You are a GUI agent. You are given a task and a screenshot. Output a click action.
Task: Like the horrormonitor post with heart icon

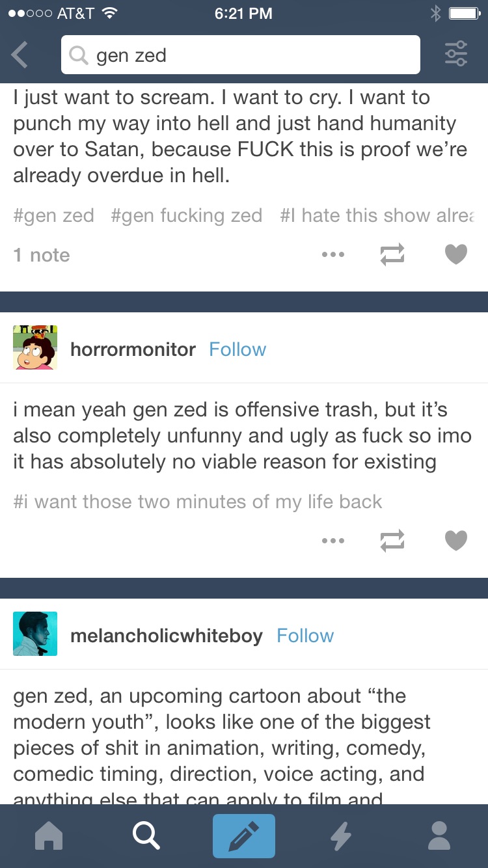(456, 541)
